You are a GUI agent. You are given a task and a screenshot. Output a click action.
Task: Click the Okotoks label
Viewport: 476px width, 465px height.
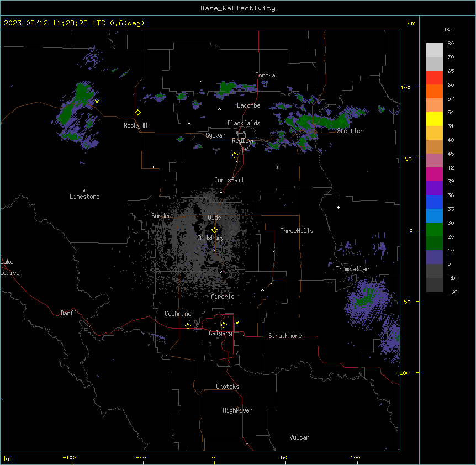(228, 387)
